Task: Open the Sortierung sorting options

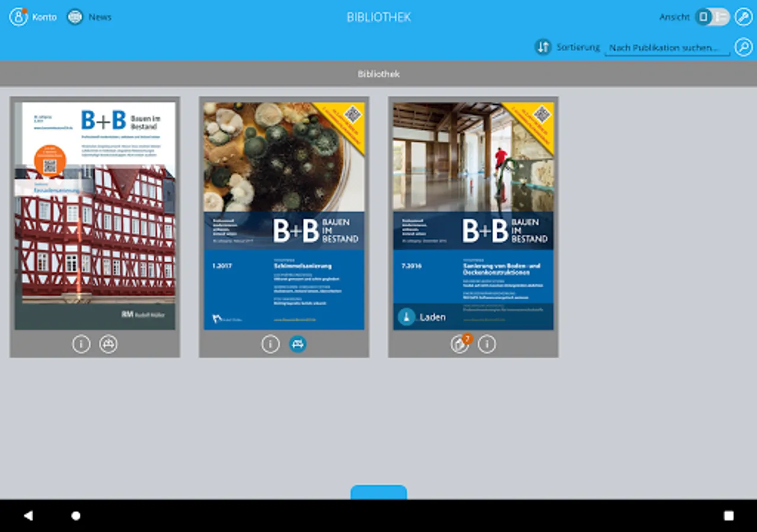Action: pos(578,47)
